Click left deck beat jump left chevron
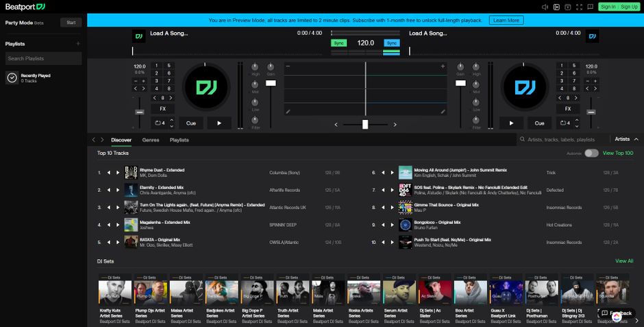This screenshot has width=644, height=327. [x=154, y=98]
